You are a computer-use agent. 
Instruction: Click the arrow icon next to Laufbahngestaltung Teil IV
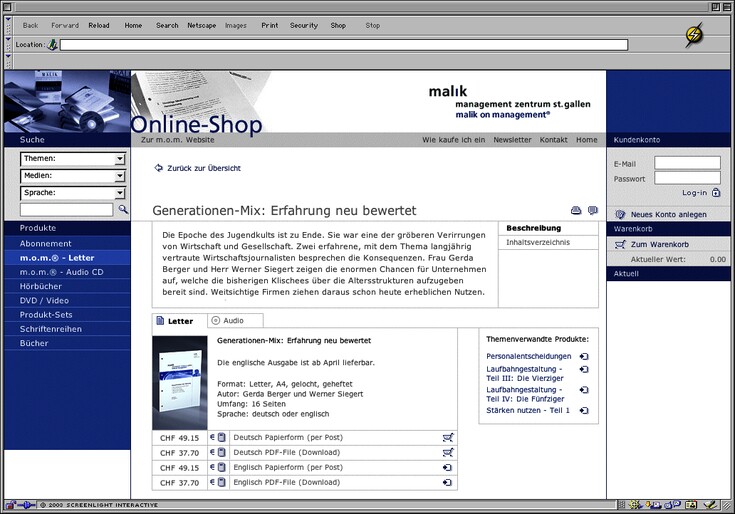coord(584,390)
